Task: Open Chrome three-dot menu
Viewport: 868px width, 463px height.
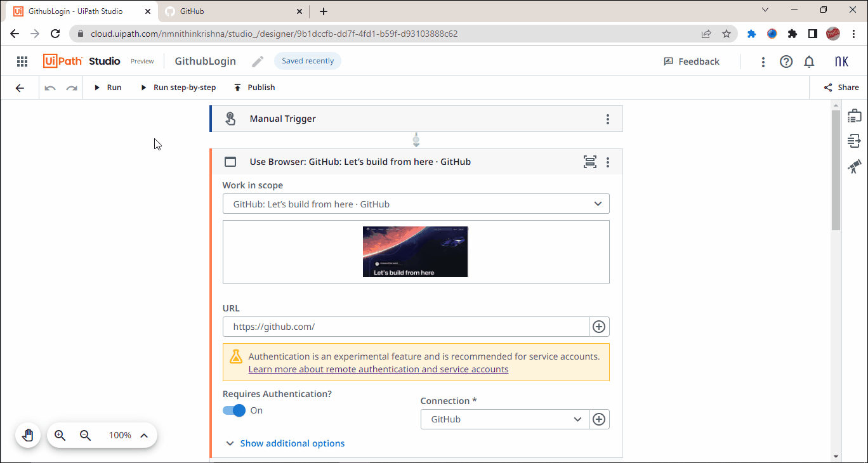Action: tap(853, 34)
